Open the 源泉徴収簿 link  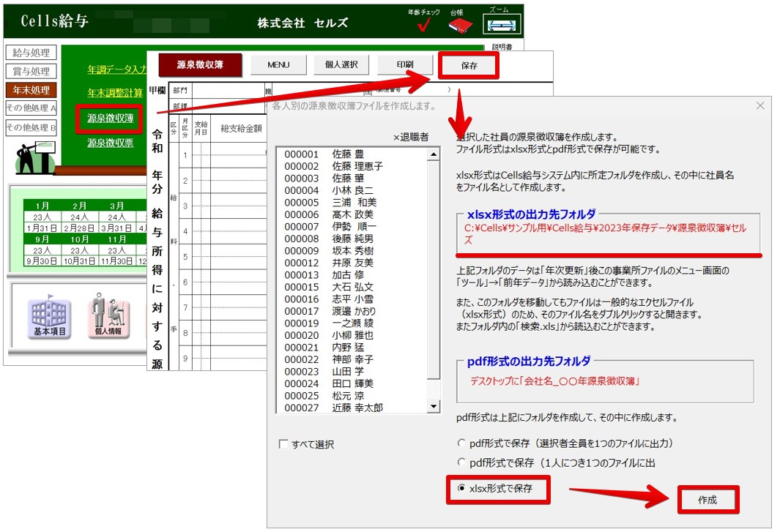click(x=111, y=118)
